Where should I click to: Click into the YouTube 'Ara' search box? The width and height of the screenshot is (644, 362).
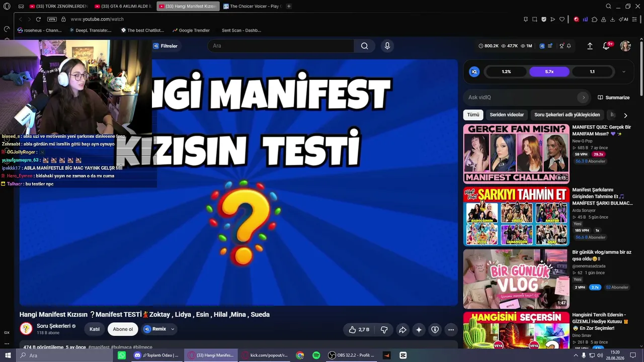coord(281,46)
